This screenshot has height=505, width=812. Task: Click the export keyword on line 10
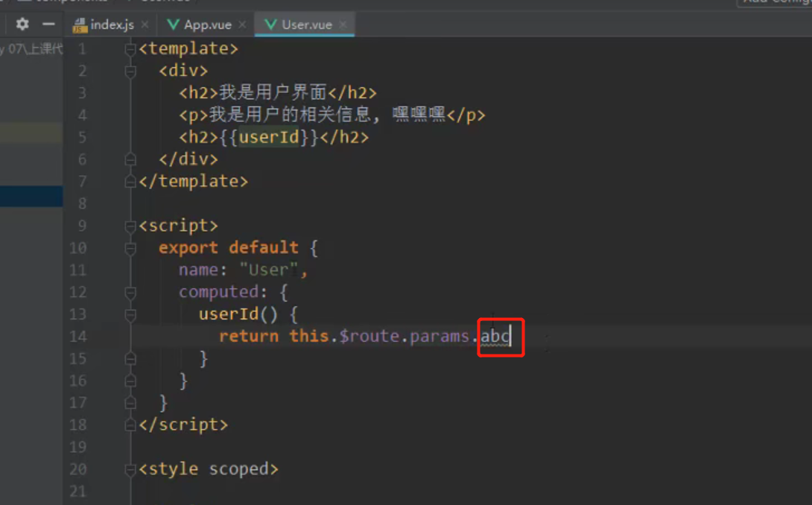[188, 247]
